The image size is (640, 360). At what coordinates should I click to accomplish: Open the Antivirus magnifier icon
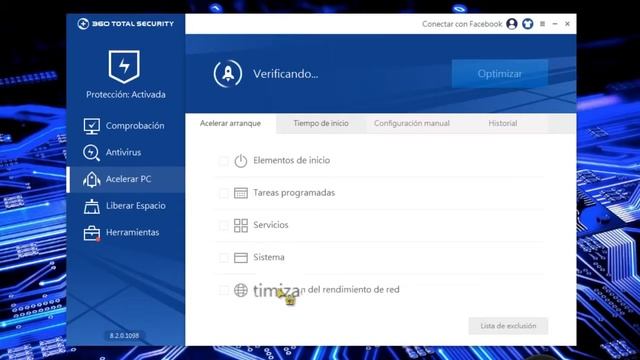(91, 153)
